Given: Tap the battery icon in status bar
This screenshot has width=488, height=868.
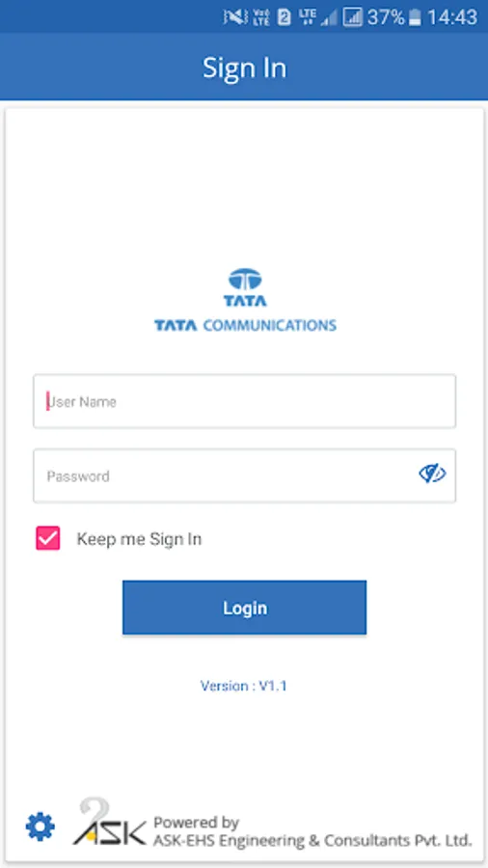Looking at the screenshot, I should tap(415, 17).
